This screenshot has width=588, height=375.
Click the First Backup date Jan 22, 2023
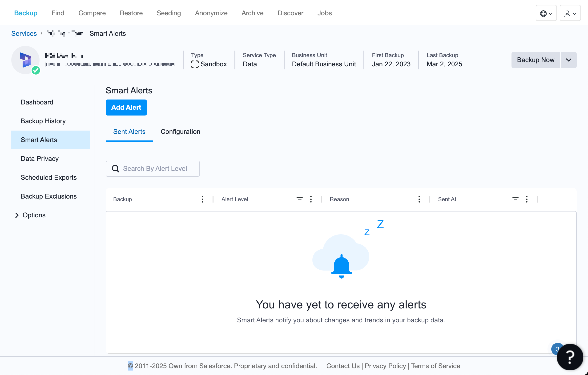(391, 64)
